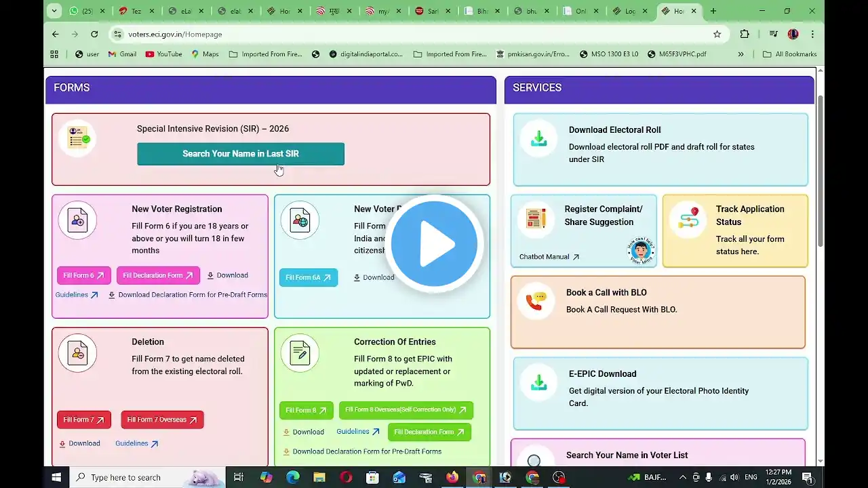Viewport: 868px width, 488px height.
Task: Click the Register Complaint icon
Action: [x=536, y=220]
